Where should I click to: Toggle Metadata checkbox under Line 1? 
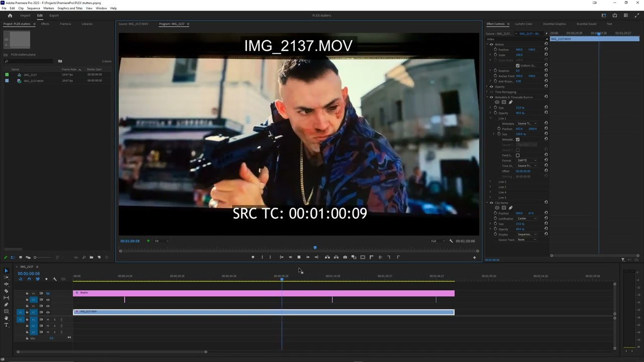point(518,139)
